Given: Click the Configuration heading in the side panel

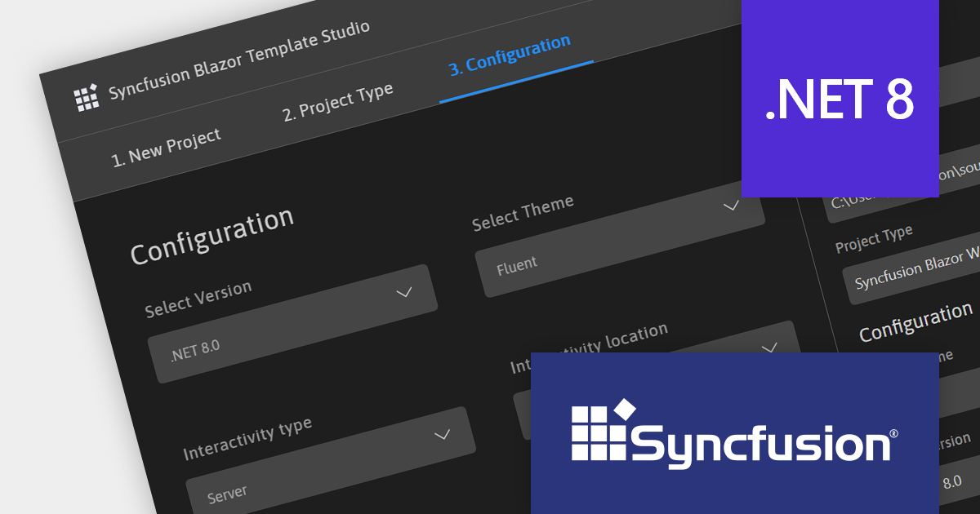Looking at the screenshot, I should 915,321.
